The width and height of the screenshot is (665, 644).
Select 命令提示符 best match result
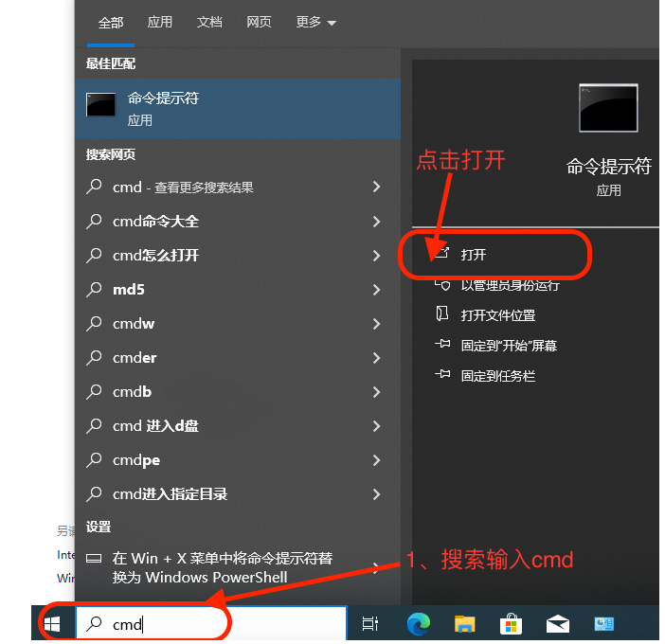(238, 109)
